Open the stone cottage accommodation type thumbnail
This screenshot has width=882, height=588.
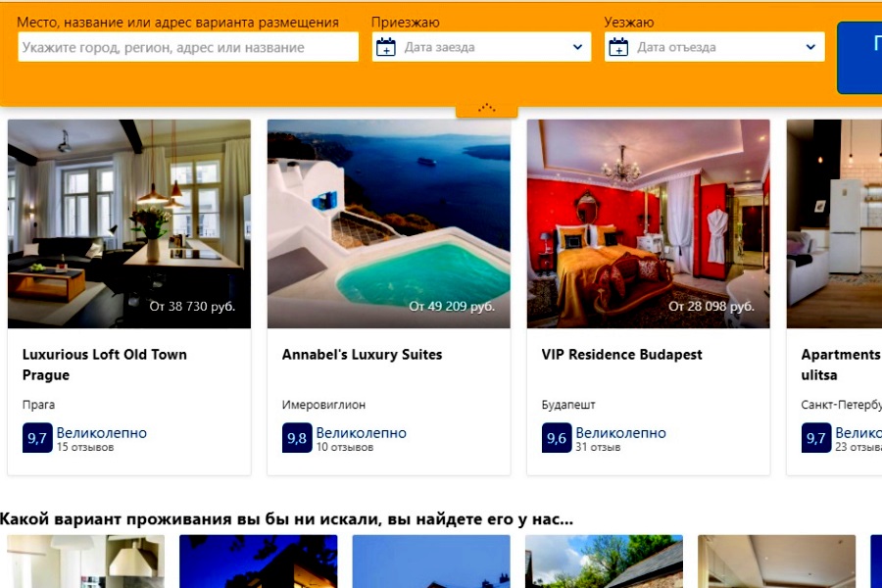coord(604,561)
